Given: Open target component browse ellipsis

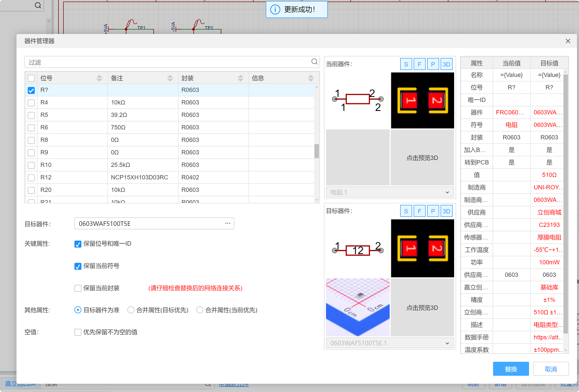Looking at the screenshot, I should tap(228, 223).
